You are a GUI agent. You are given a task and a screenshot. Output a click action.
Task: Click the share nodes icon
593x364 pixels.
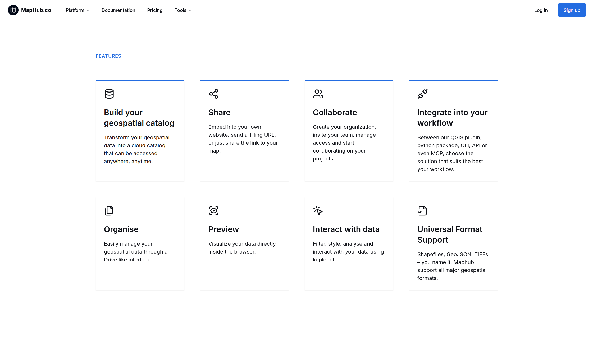click(213, 94)
